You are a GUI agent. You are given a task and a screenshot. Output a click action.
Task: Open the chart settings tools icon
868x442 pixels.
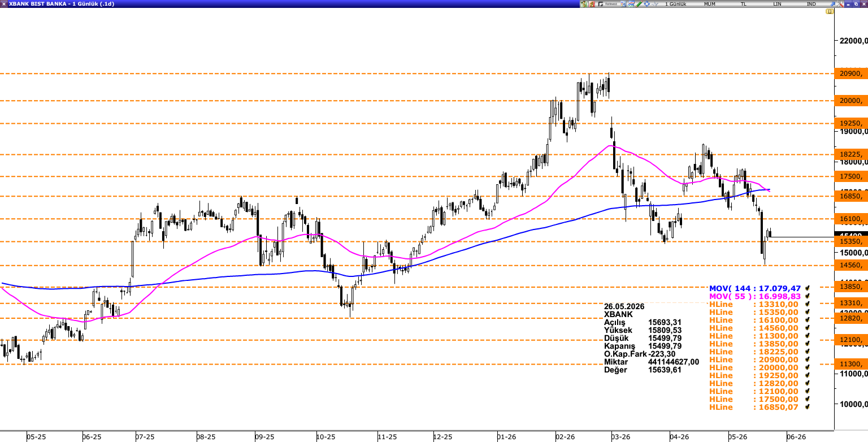tap(840, 4)
